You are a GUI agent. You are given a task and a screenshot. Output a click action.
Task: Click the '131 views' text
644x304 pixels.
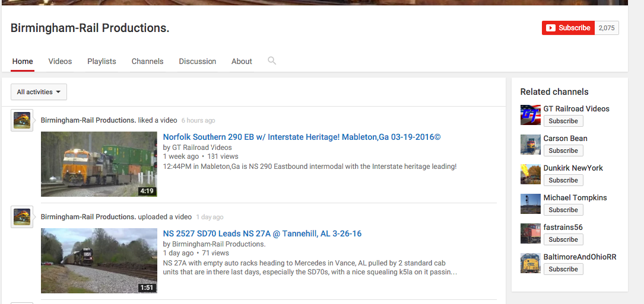point(223,156)
